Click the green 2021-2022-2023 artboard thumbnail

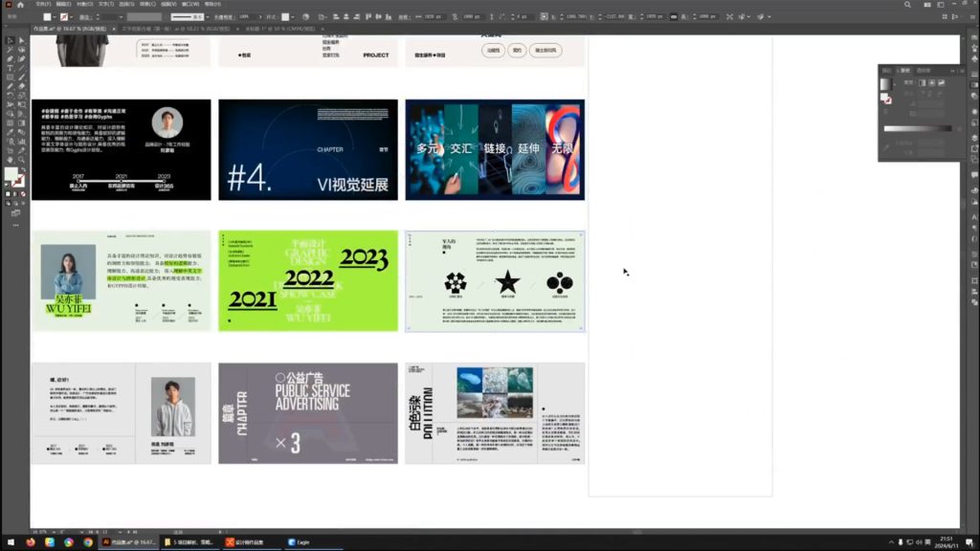click(307, 280)
